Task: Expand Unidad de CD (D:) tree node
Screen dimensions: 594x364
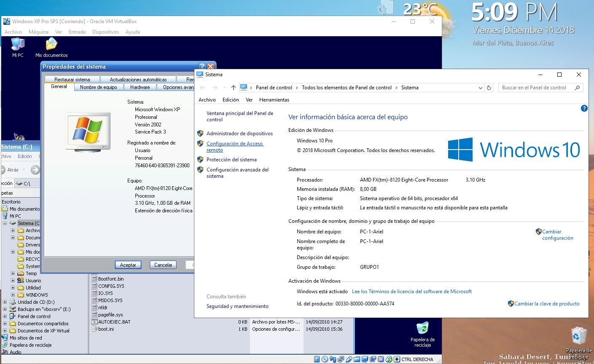Action: coord(5,302)
